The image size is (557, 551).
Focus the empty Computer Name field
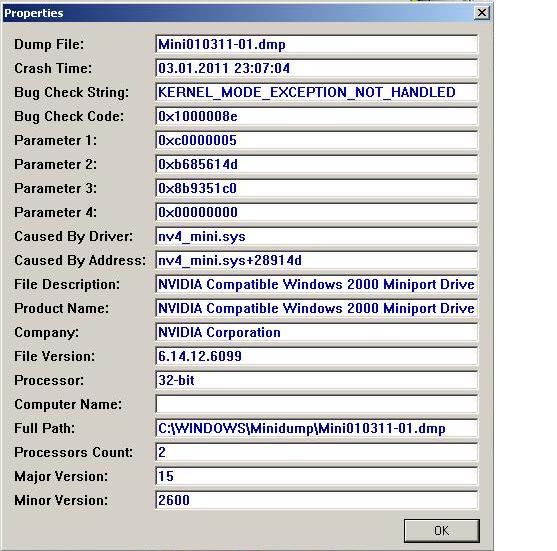pos(317,404)
